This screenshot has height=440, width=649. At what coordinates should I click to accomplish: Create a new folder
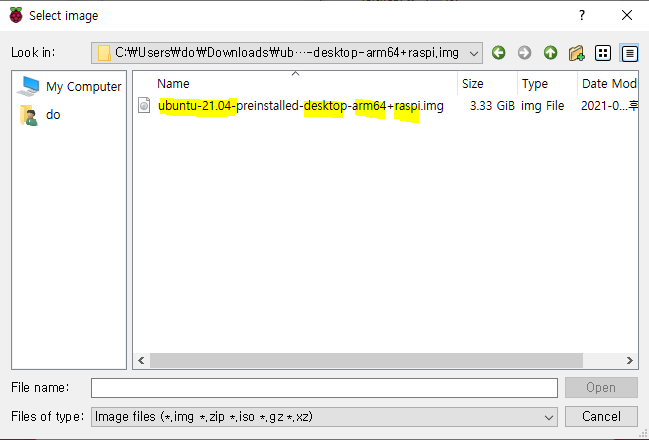click(577, 53)
